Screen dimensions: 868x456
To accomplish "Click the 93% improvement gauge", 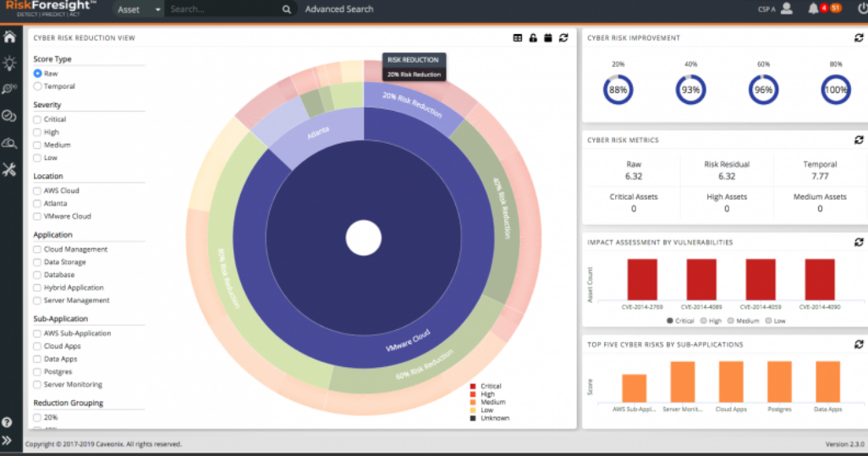I will pos(691,90).
